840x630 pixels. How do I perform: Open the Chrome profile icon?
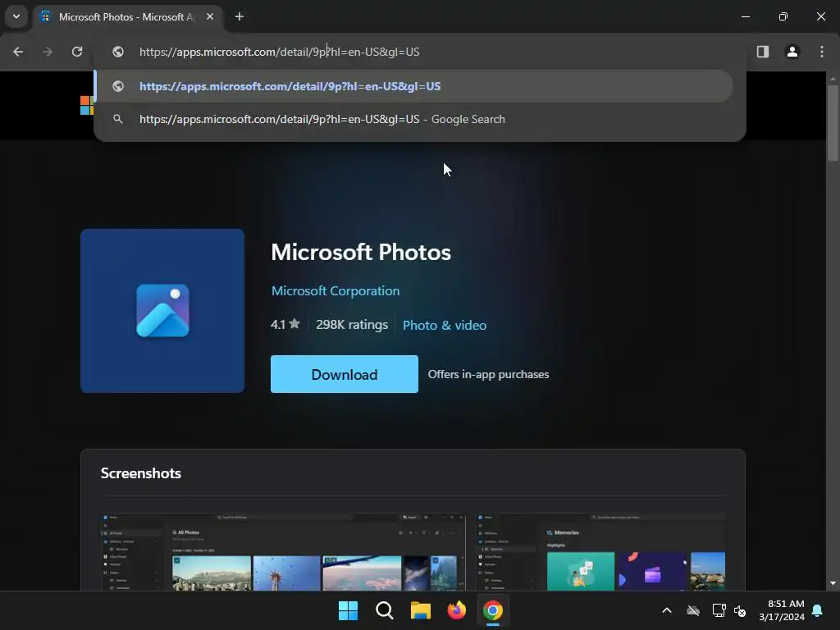792,52
